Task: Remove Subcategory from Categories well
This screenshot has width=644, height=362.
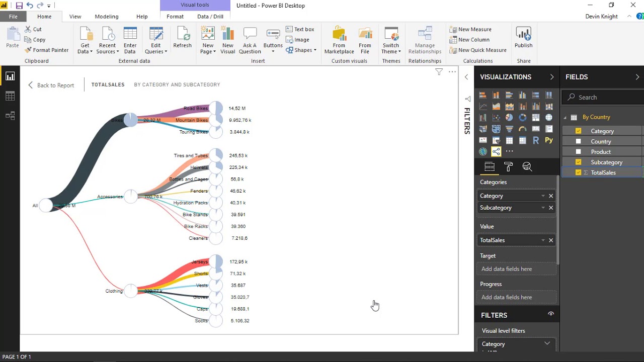Action: point(551,208)
